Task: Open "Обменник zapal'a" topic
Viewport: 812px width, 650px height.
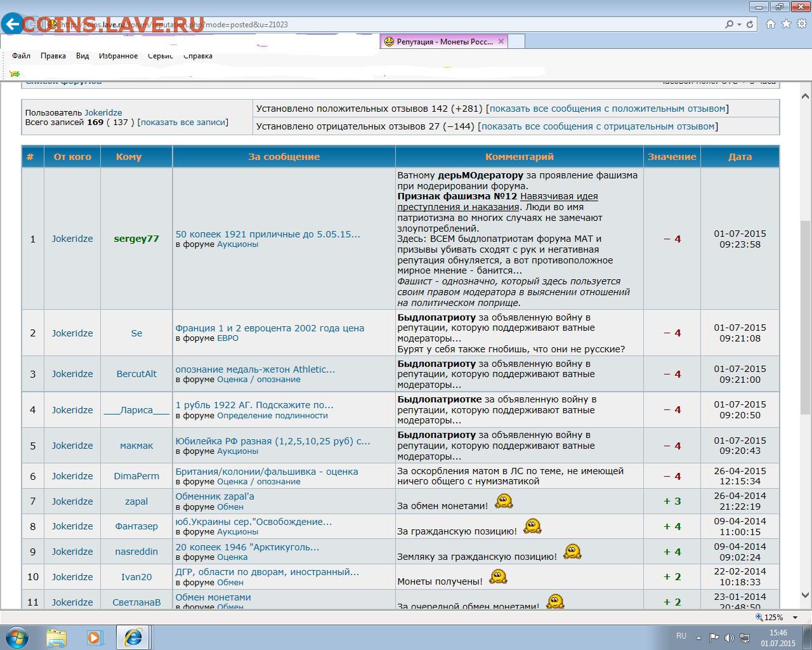Action: tap(214, 496)
